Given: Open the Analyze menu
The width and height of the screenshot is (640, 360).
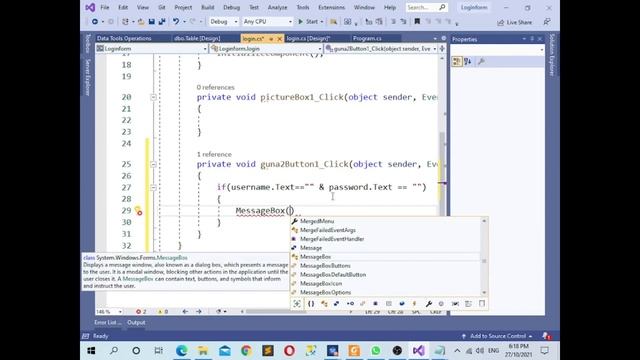Looking at the screenshot, I should (277, 7).
